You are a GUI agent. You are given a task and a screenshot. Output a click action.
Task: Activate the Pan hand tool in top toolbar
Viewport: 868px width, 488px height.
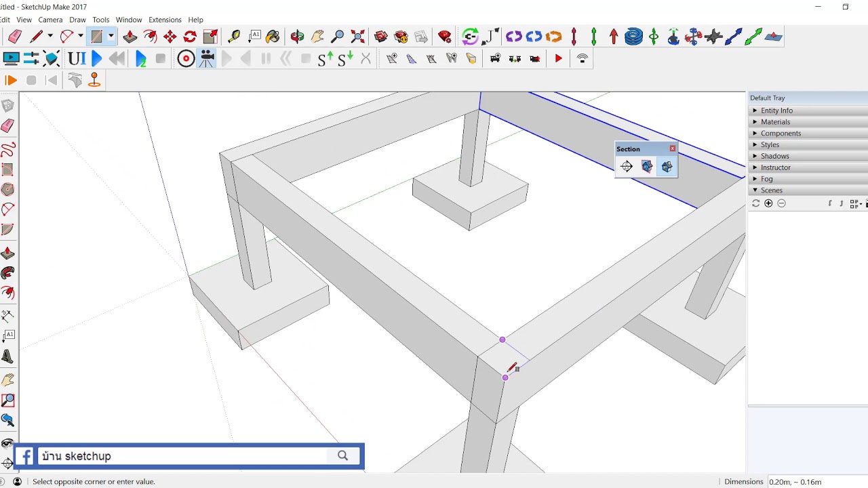(x=317, y=37)
